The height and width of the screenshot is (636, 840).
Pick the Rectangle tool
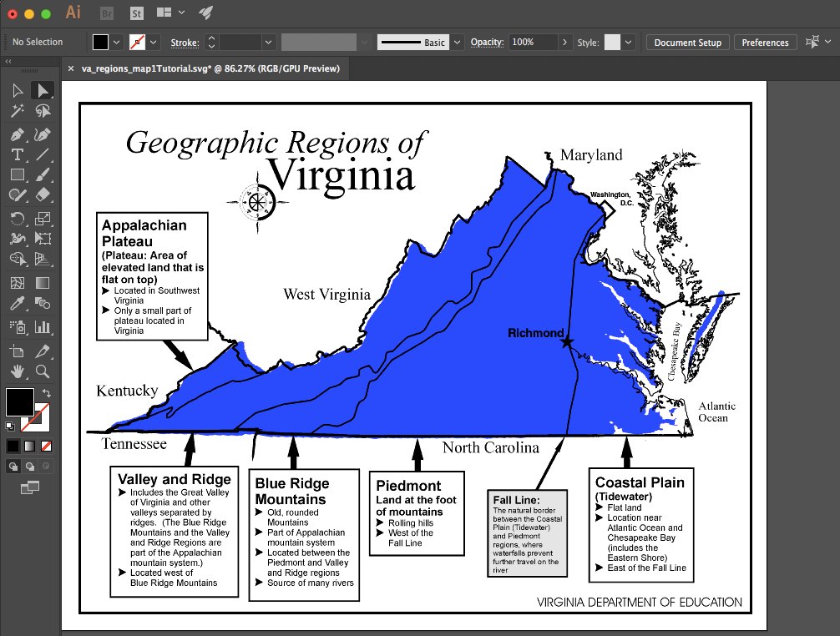[x=18, y=174]
